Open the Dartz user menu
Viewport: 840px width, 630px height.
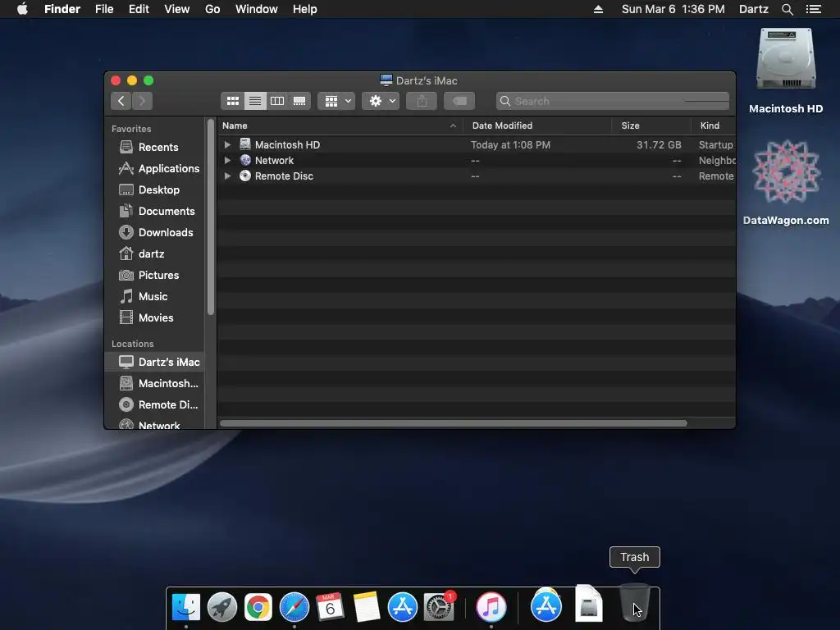pyautogui.click(x=753, y=9)
